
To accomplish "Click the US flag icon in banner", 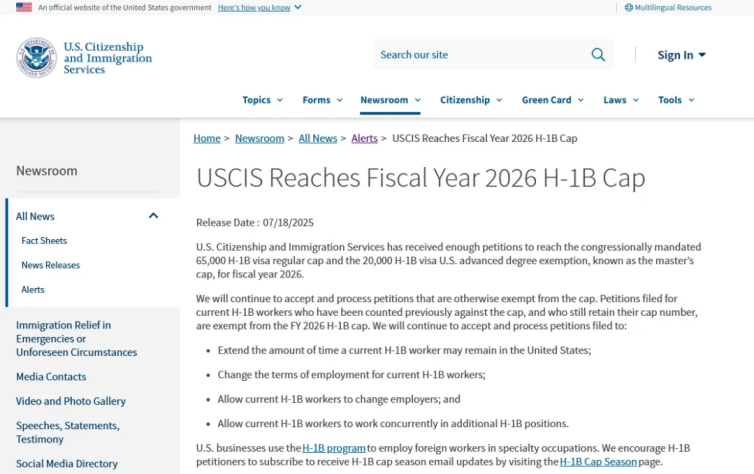I will (24, 7).
